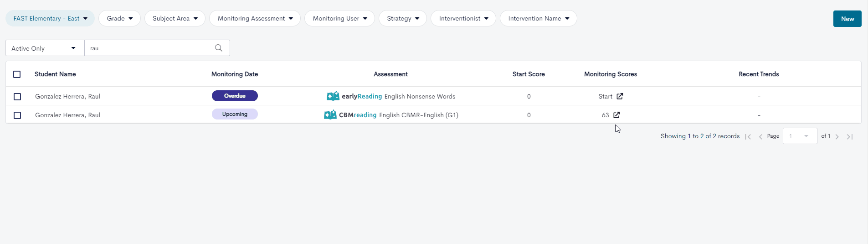Screen dimensions: 868x244
Task: Check the row with Upcoming monitoring
Action: click(17, 115)
